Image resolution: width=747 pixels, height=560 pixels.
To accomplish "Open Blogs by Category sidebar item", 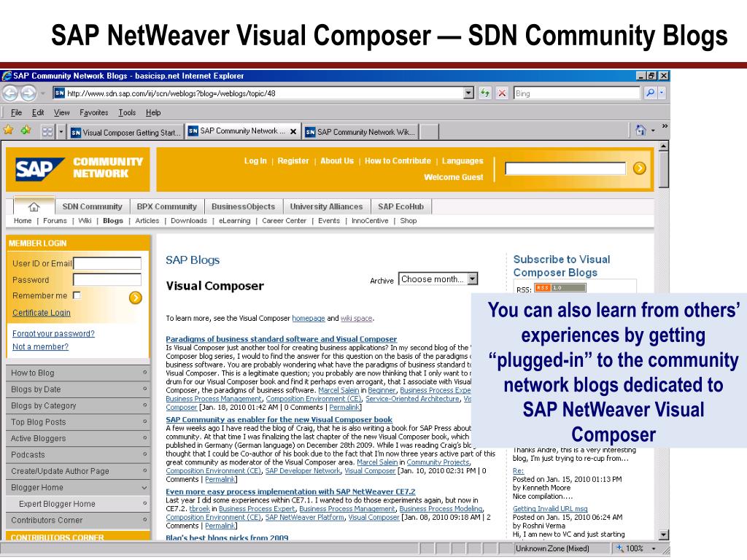I will coord(78,405).
